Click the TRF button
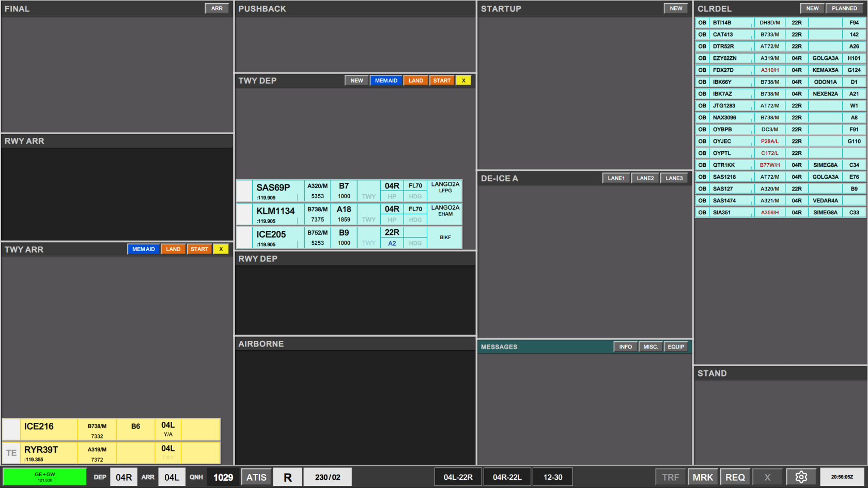 (671, 477)
